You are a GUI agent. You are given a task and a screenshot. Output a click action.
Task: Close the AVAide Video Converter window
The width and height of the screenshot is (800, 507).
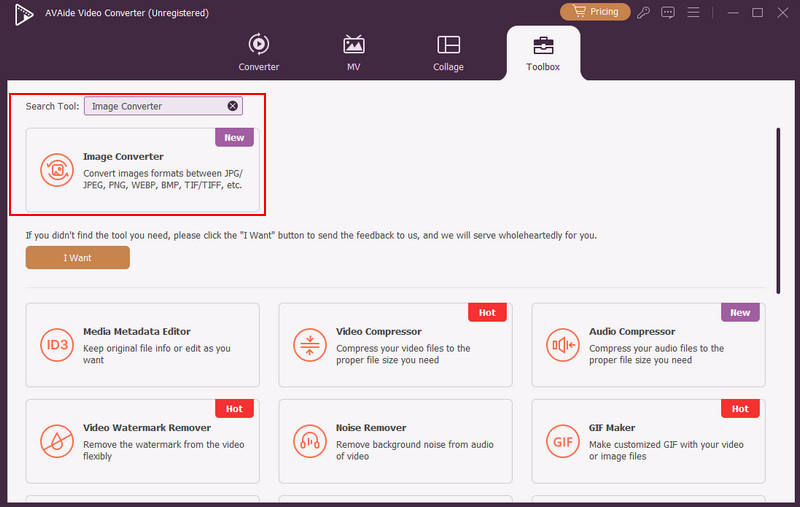783,13
